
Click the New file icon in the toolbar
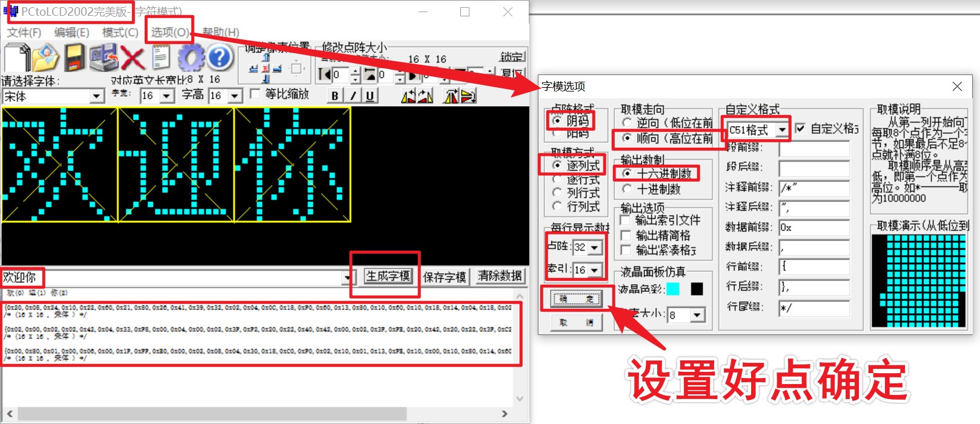(x=17, y=58)
